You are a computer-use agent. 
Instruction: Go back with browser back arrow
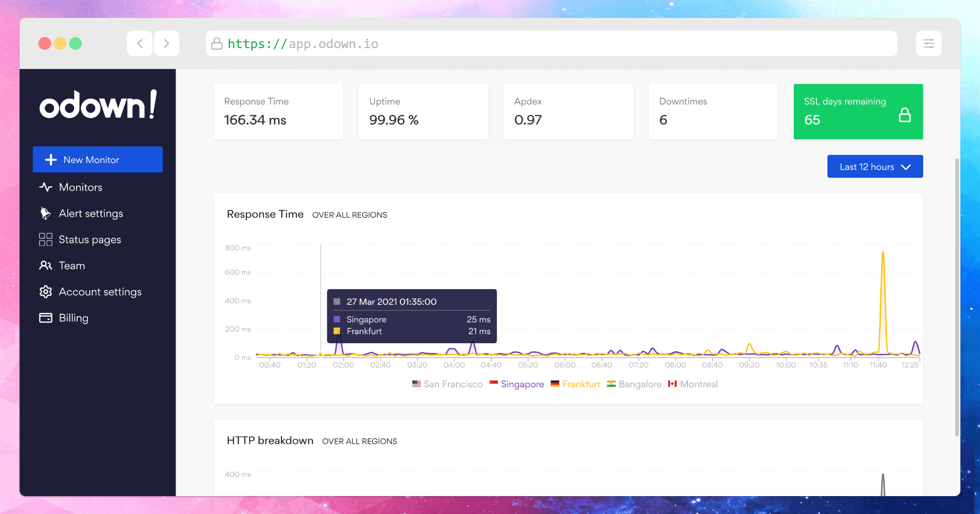(140, 43)
